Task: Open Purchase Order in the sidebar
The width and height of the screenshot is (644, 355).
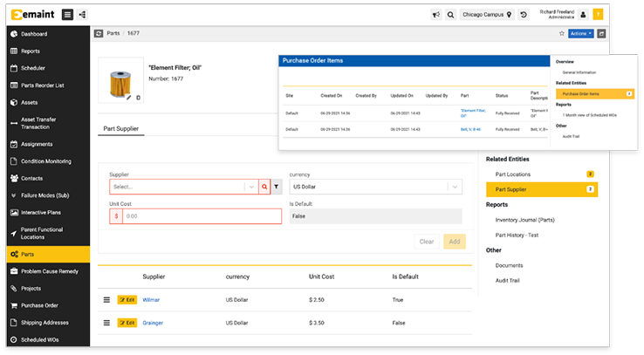Action: point(39,305)
